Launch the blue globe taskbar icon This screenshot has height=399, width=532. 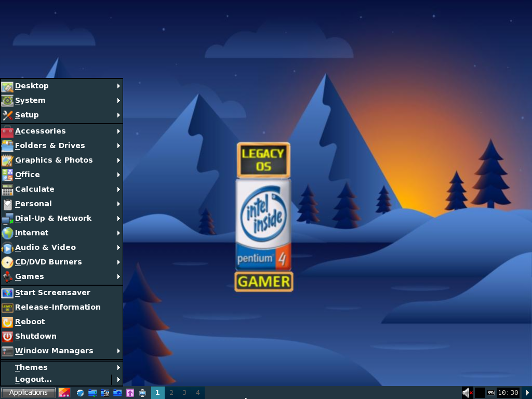80,393
